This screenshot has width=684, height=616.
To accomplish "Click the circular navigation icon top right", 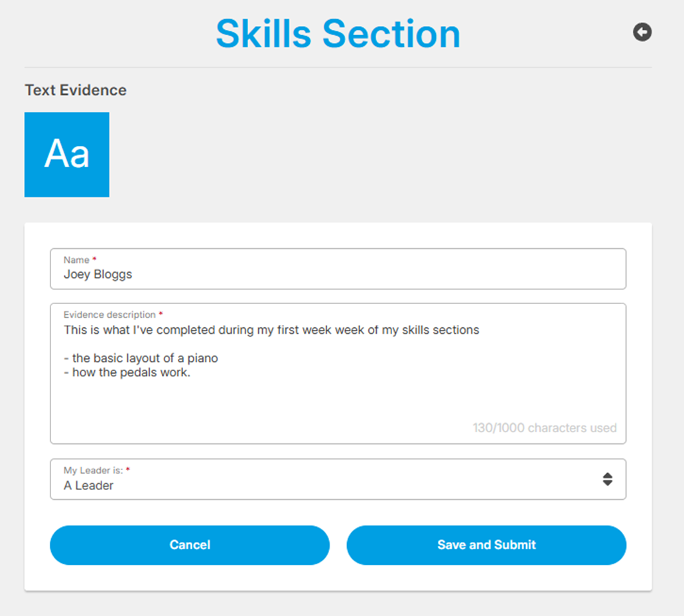I will click(x=642, y=32).
